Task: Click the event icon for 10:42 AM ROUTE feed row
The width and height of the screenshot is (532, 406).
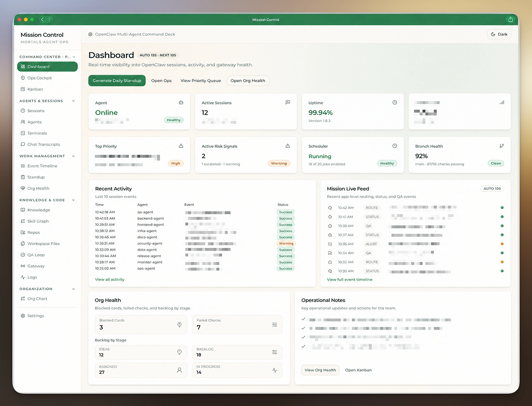Action: (330, 208)
